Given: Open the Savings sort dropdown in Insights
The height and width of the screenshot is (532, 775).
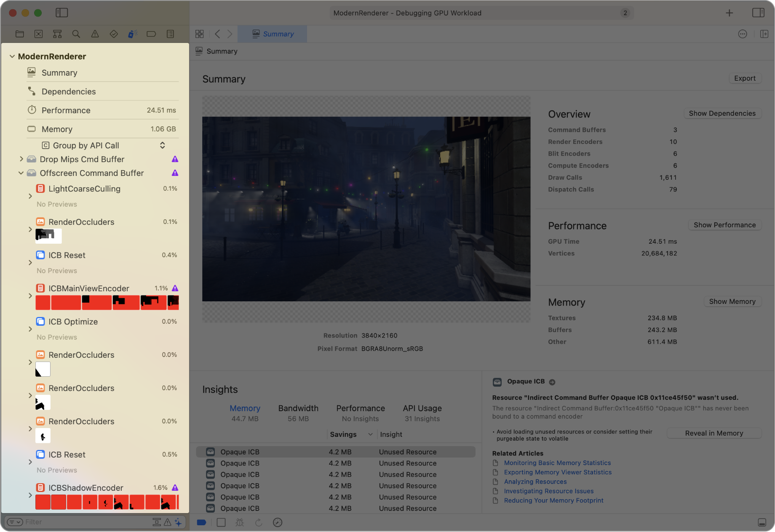Looking at the screenshot, I should [x=351, y=434].
